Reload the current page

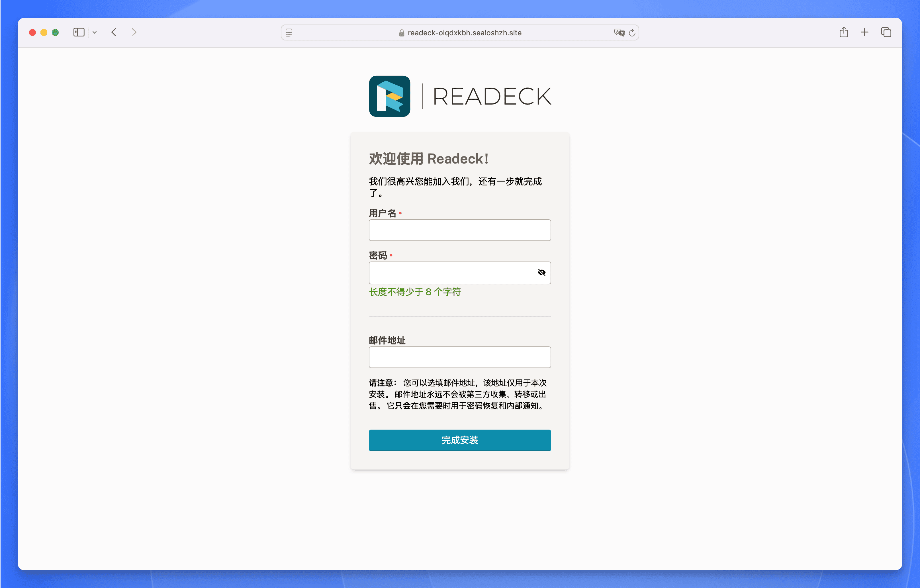tap(633, 32)
